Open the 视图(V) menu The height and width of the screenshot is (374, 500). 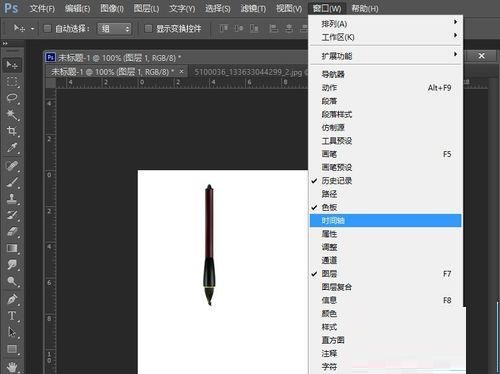click(289, 8)
